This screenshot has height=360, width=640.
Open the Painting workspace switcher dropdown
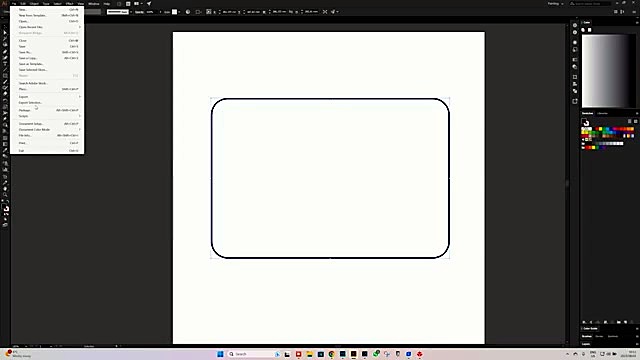(x=555, y=4)
